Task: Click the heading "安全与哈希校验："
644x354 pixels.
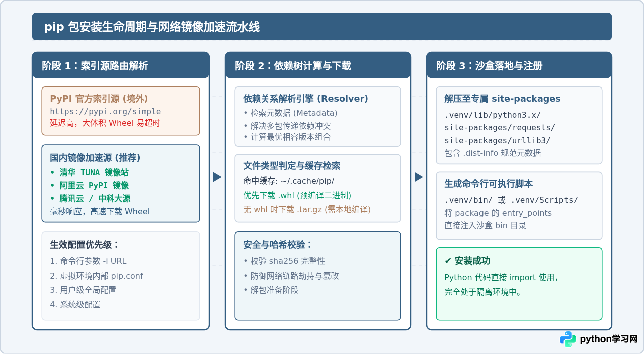Action: (278, 245)
